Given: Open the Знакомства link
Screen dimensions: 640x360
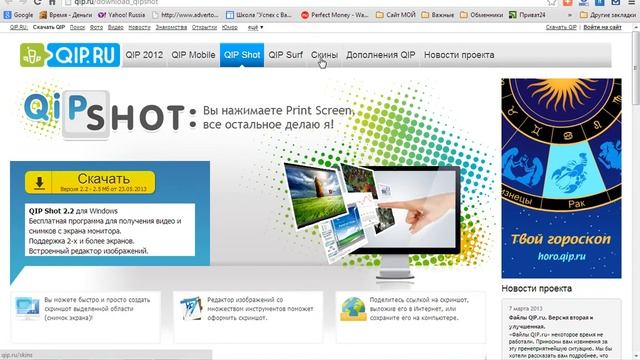Looking at the screenshot, I should (x=171, y=27).
